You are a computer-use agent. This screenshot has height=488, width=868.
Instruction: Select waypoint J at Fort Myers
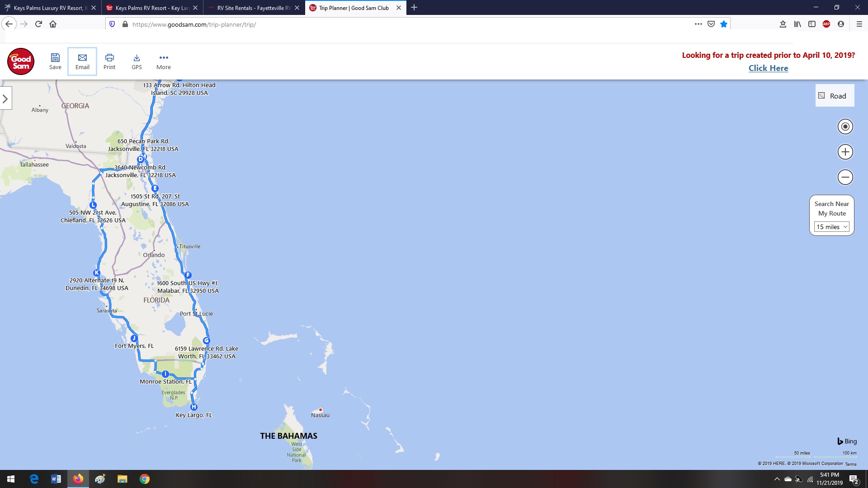pyautogui.click(x=134, y=338)
